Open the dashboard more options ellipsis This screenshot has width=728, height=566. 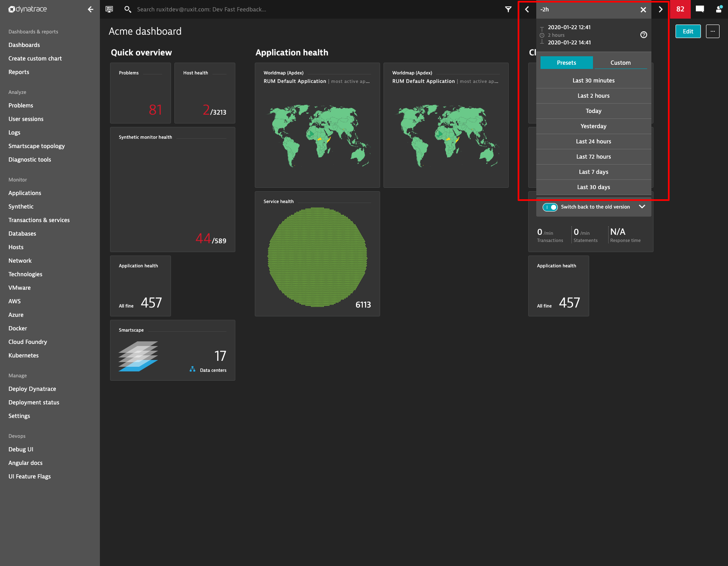pos(713,31)
